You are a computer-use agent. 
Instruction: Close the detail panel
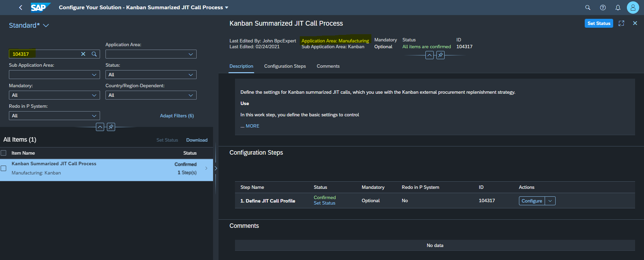tap(635, 23)
